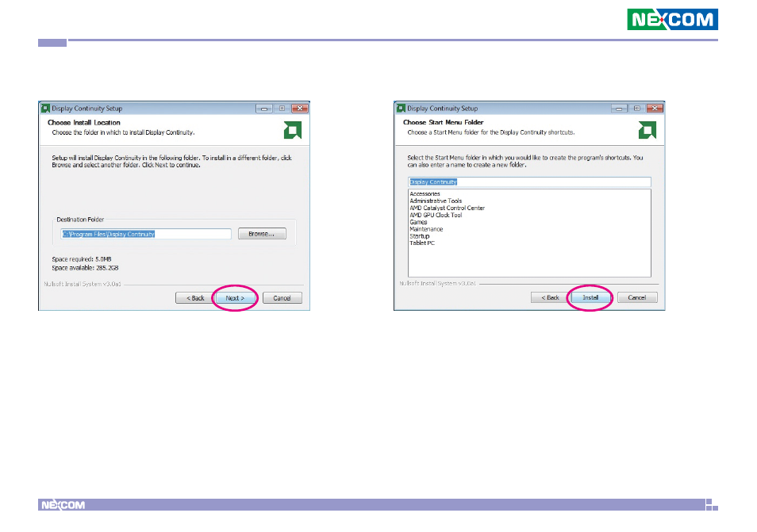Open Browse for destination folder
Image resolution: width=757 pixels, height=532 pixels.
[262, 234]
